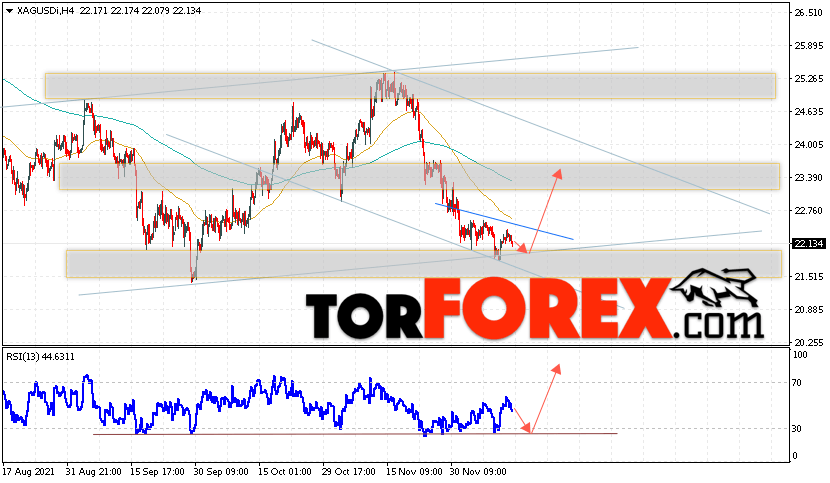
Task: Click the 22.760 price axis label
Action: point(809,211)
